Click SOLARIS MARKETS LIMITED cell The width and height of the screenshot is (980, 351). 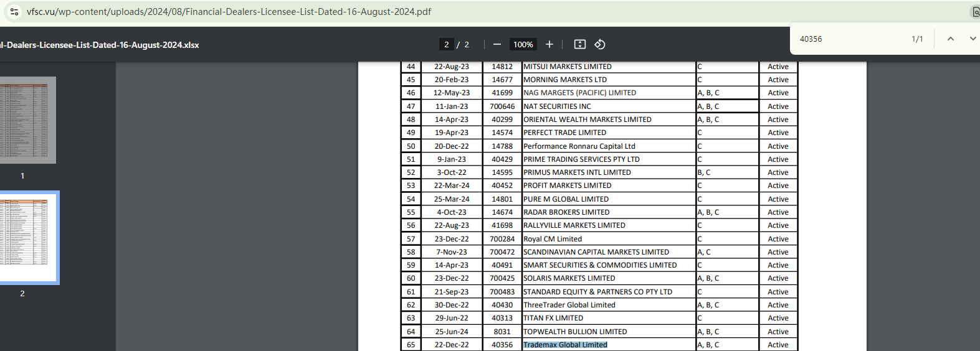point(608,278)
